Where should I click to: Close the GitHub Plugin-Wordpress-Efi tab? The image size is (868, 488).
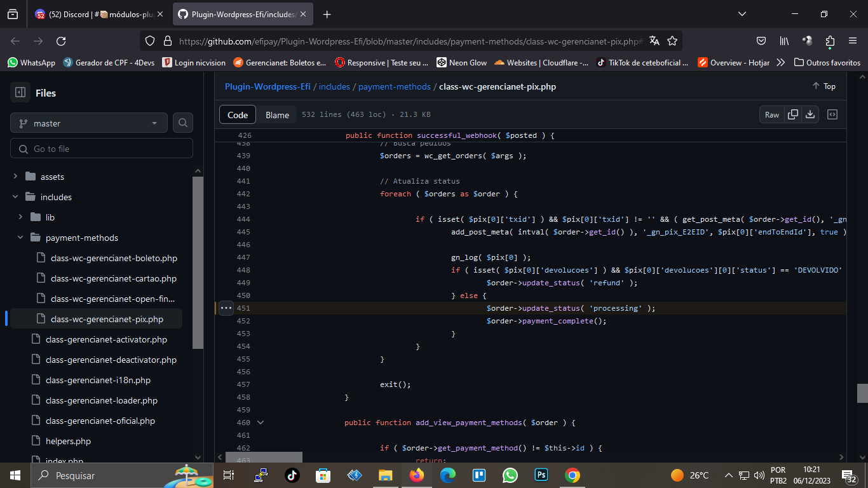tap(304, 14)
